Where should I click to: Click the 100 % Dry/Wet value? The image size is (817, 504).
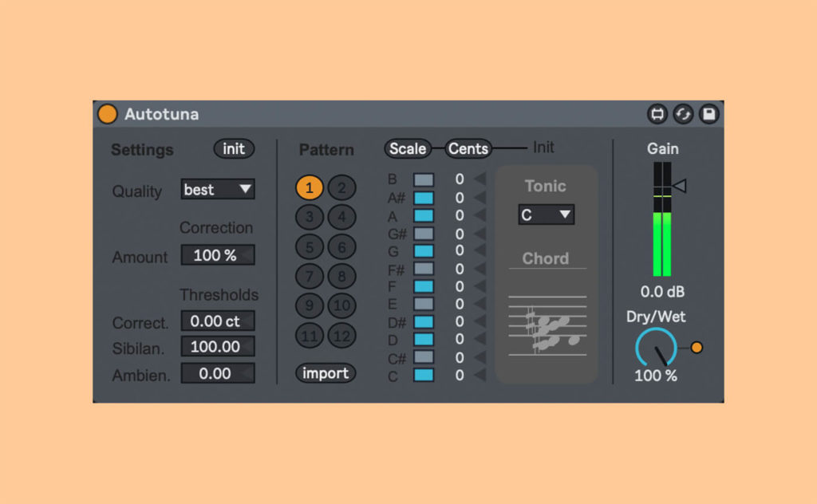[656, 376]
